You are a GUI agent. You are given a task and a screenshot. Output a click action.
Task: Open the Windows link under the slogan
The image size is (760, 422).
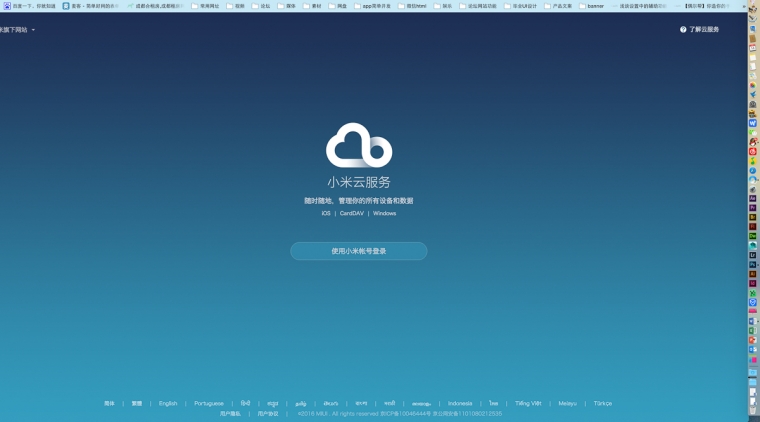[384, 213]
